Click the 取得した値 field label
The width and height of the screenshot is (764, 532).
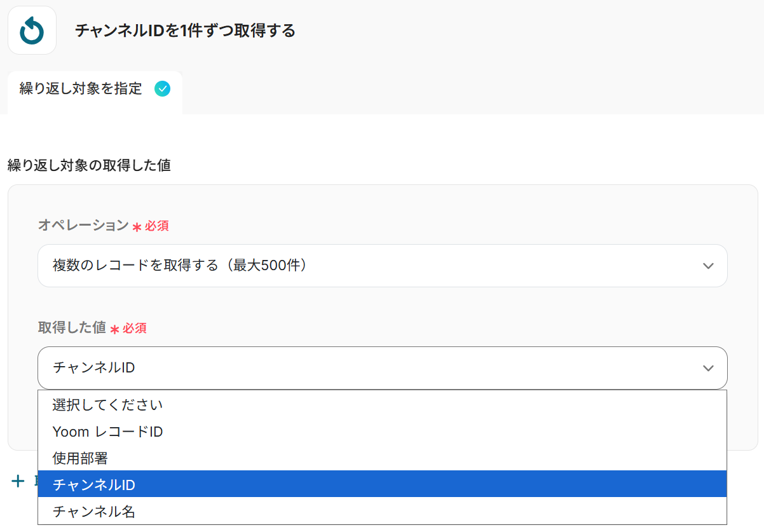click(72, 327)
